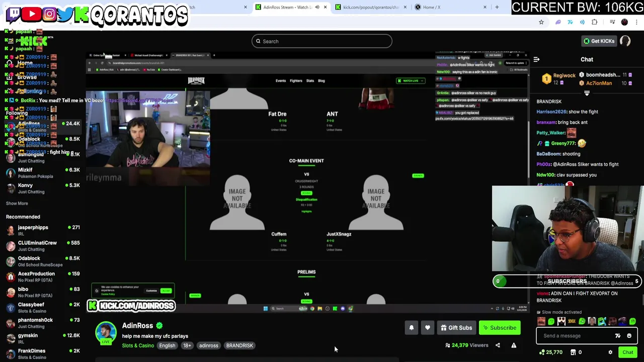The height and width of the screenshot is (362, 644).
Task: Click the adinross tag
Action: point(208,345)
